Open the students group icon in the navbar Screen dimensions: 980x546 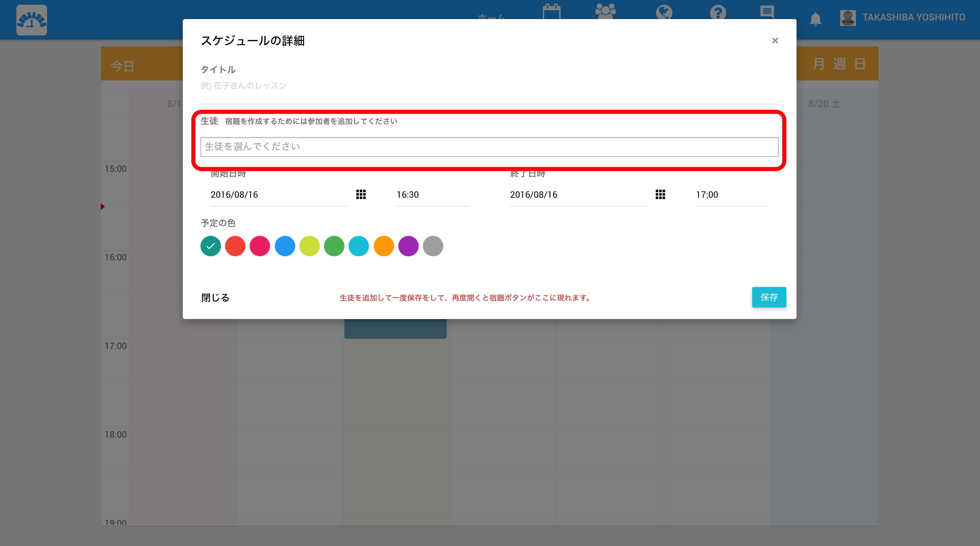605,11
